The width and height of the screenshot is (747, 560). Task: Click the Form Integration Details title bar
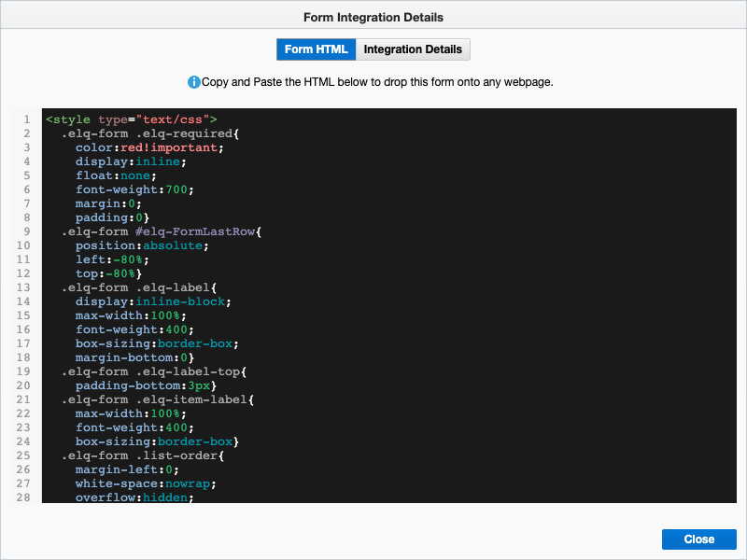pyautogui.click(x=373, y=17)
